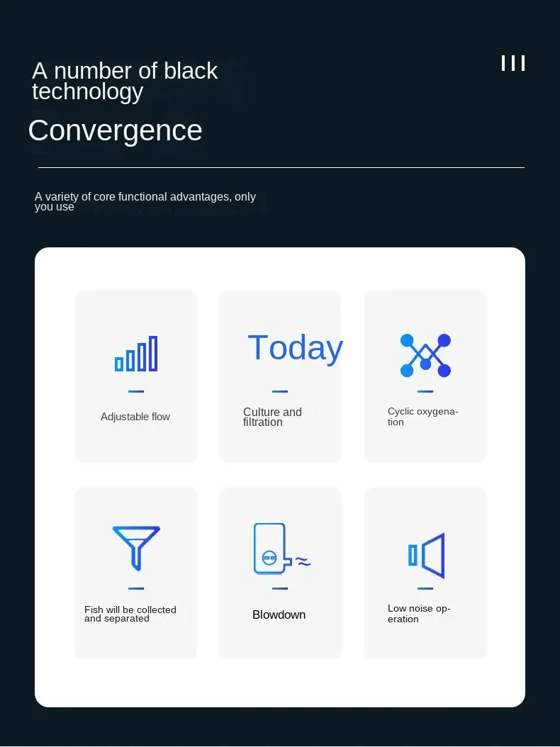Click the blue dash under the speaker icon
This screenshot has width=560, height=747.
(x=425, y=588)
